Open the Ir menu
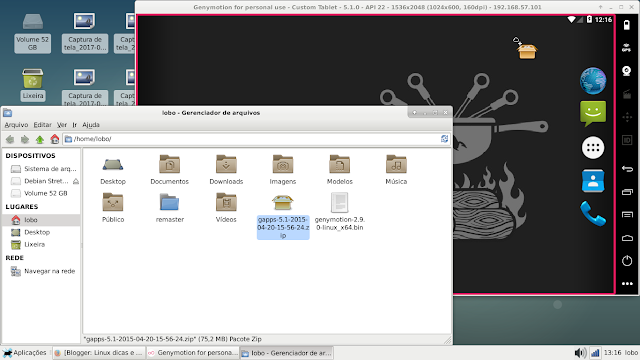This screenshot has width=640, height=360. [x=74, y=125]
